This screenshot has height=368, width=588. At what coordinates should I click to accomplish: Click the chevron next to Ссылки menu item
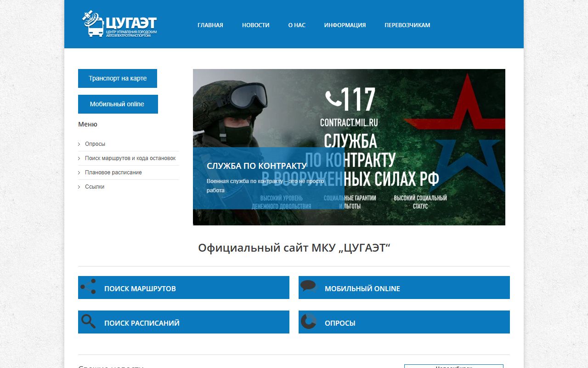(x=79, y=187)
